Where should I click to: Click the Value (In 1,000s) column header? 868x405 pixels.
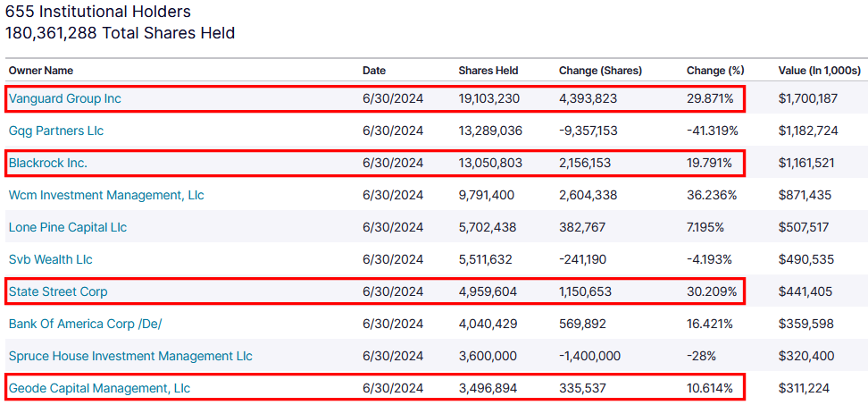(x=819, y=71)
